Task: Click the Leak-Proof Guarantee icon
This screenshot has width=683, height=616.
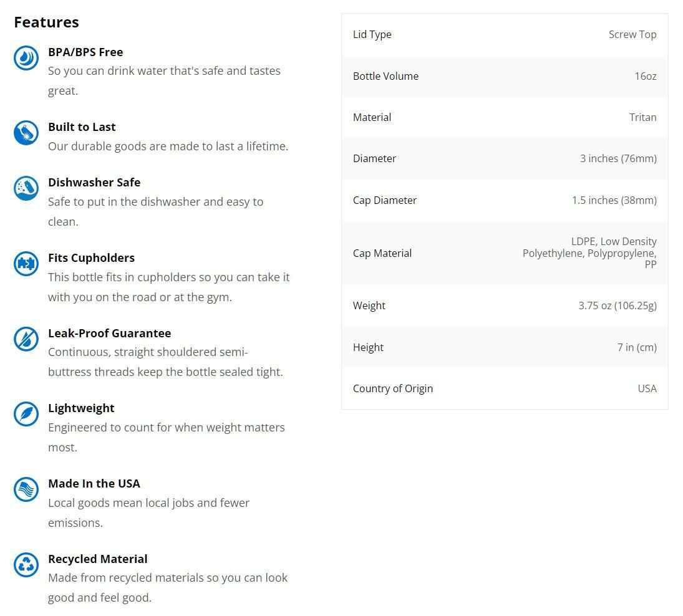Action: [26, 339]
